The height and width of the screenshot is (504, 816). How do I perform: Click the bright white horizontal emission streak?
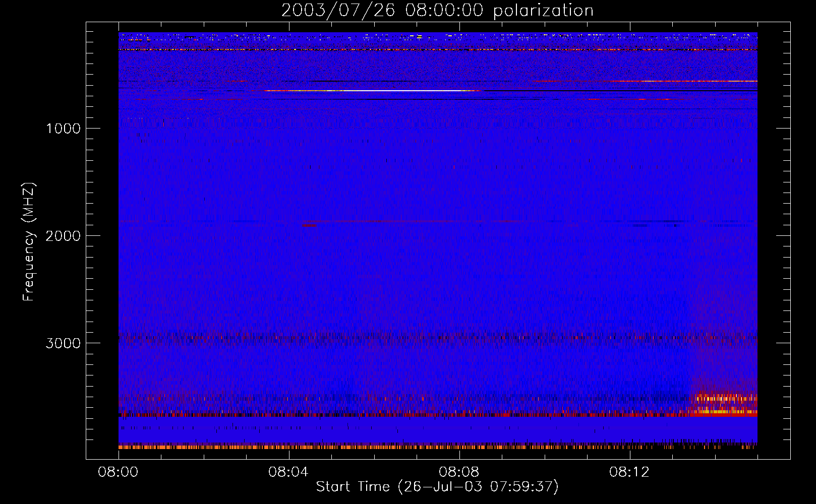373,91
